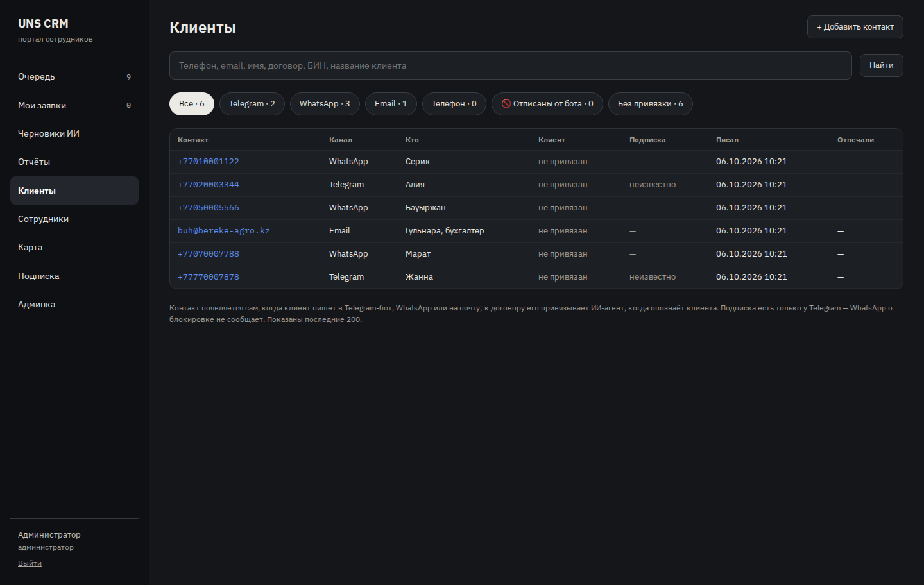
Task: Click Гульнара, бухгалтер cell
Action: pyautogui.click(x=445, y=231)
